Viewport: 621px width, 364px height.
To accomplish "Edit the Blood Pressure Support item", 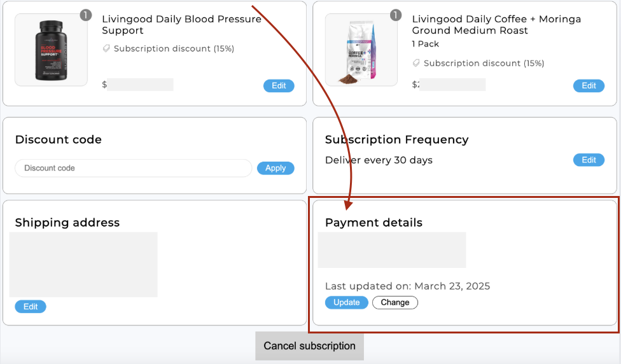I will point(279,85).
